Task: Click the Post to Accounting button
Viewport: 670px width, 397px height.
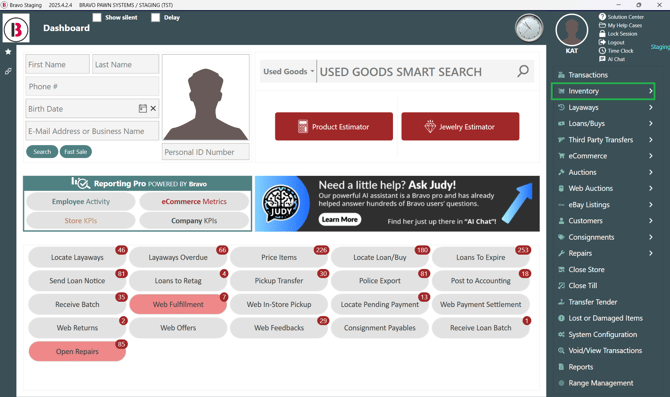Action: click(481, 281)
